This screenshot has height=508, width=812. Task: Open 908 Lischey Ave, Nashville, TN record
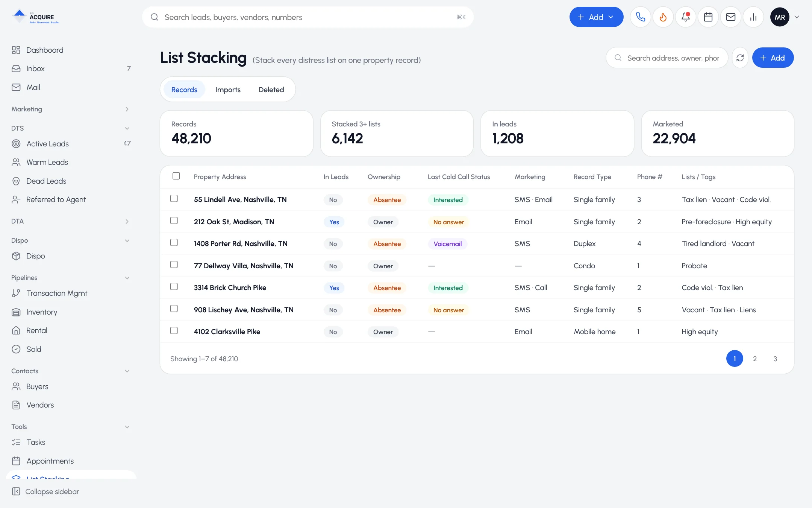243,310
